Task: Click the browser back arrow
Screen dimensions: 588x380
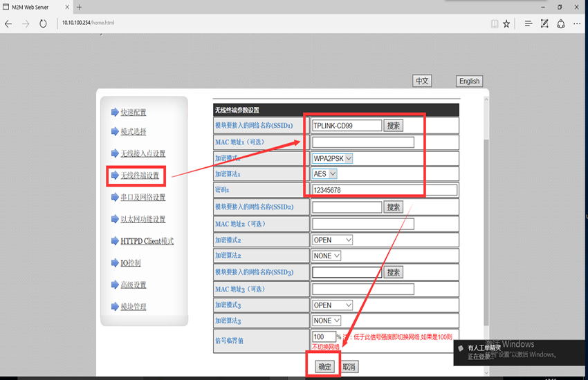Action: (x=8, y=23)
